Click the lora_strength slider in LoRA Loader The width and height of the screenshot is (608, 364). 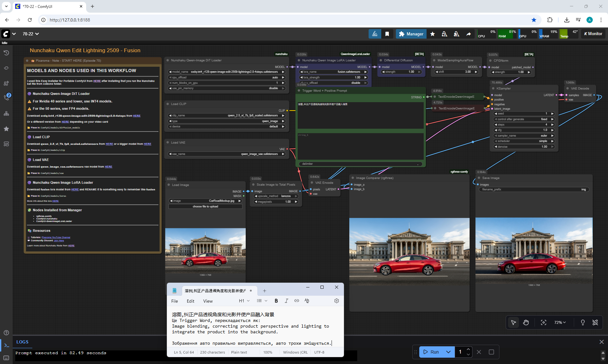coord(333,77)
